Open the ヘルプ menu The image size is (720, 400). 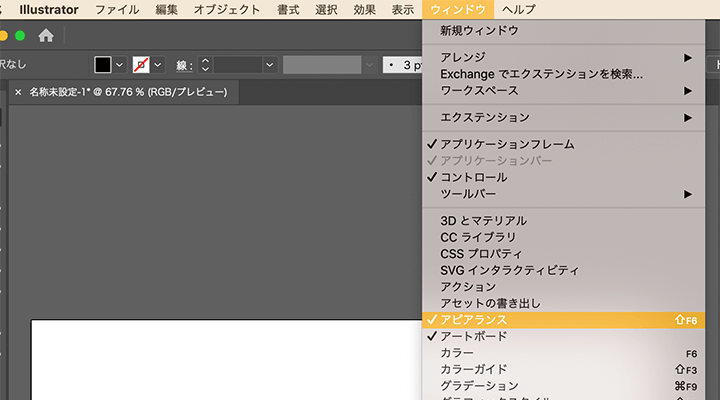pyautogui.click(x=518, y=9)
